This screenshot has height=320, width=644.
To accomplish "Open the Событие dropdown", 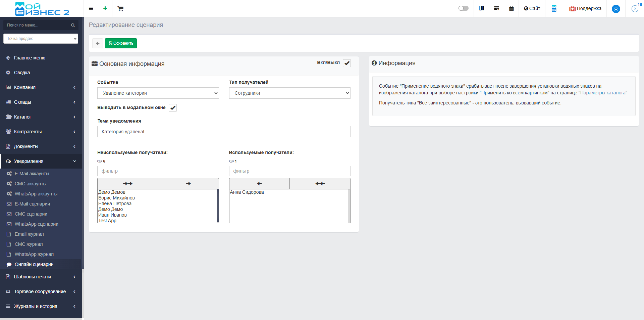I will (x=158, y=93).
